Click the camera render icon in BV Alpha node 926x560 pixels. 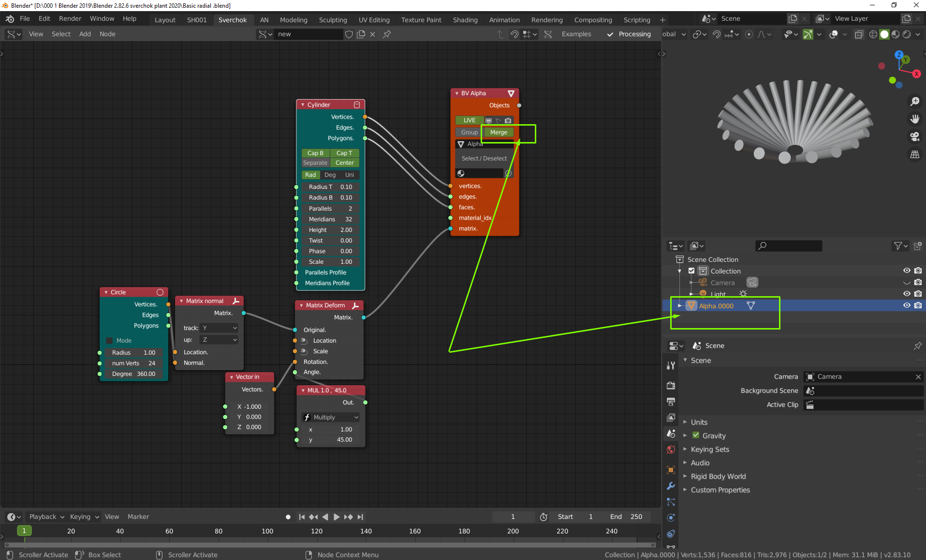[508, 120]
